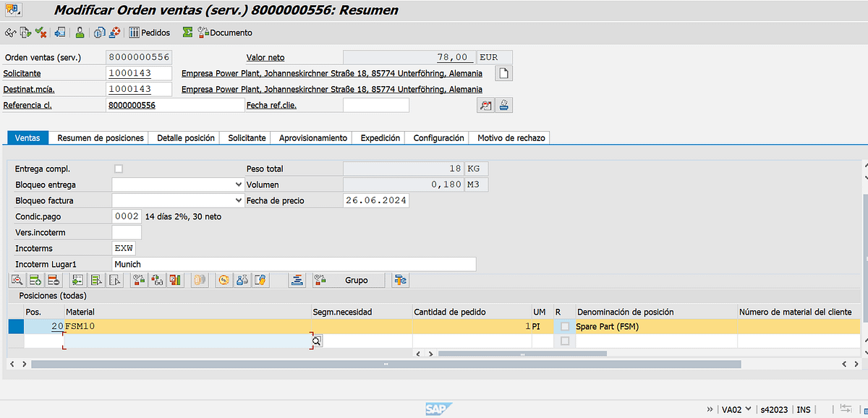Open the Aprovisionamiento tab
This screenshot has width=868, height=418.
click(313, 137)
